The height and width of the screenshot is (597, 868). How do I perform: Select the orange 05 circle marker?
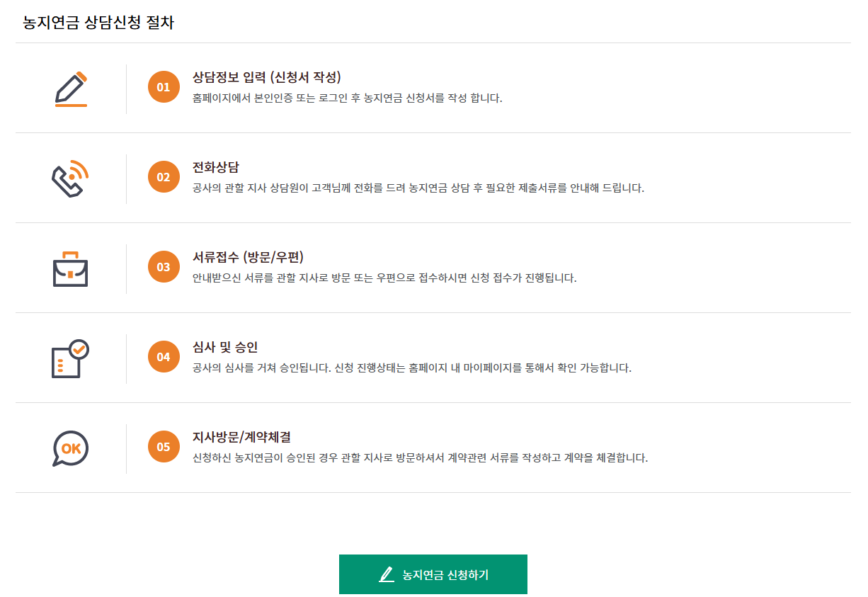164,447
